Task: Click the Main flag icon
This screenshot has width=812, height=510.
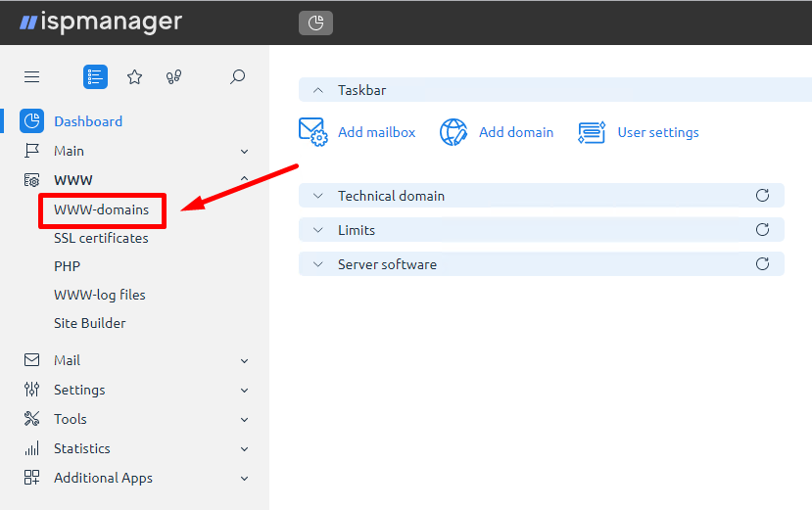Action: coord(31,151)
